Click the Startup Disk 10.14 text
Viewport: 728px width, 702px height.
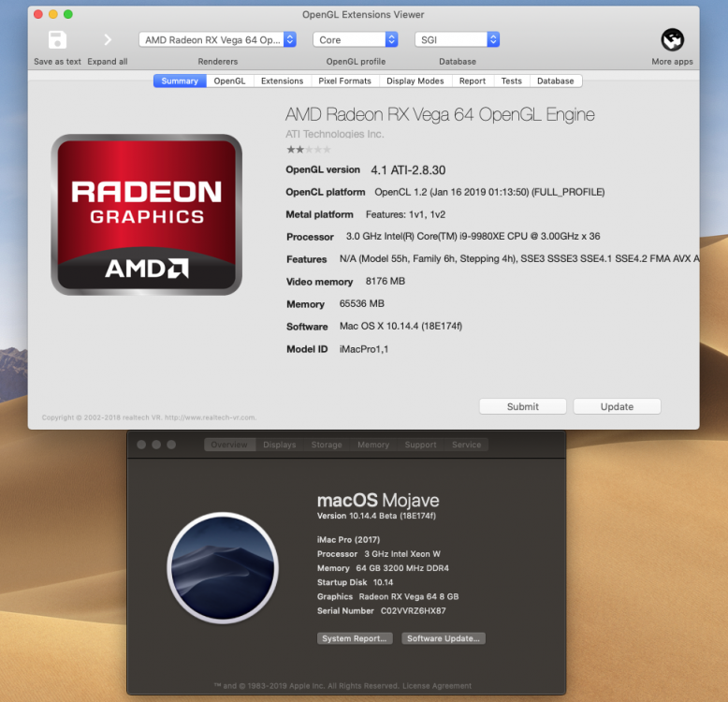(x=355, y=582)
